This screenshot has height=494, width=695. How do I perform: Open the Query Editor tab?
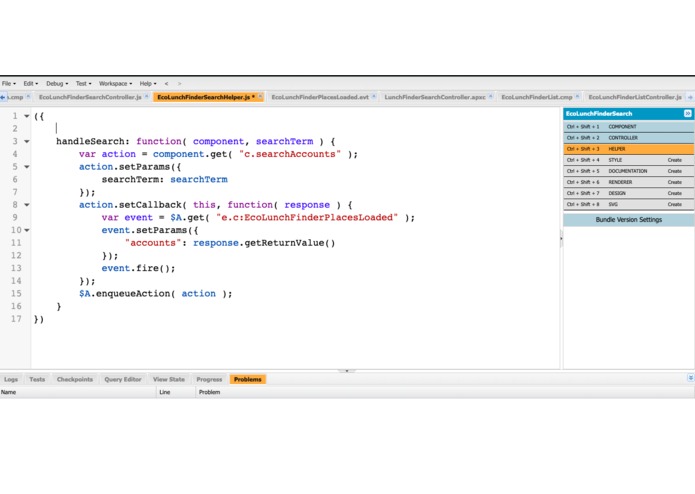click(x=123, y=379)
